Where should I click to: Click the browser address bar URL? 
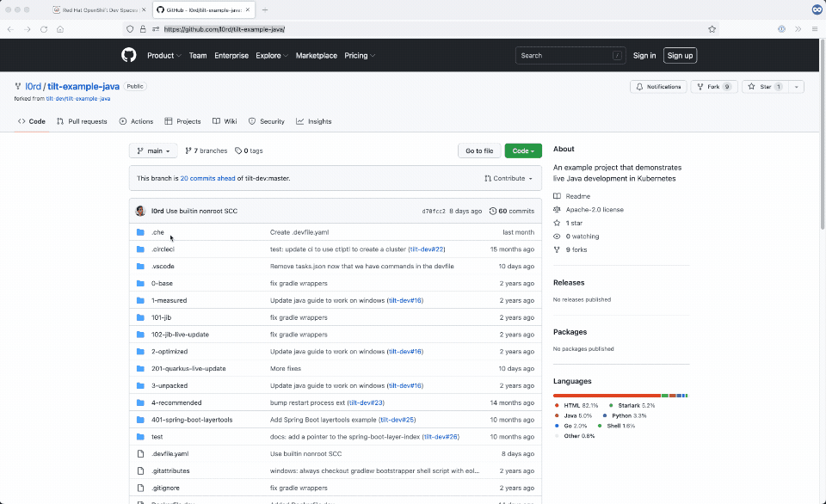[x=224, y=29]
